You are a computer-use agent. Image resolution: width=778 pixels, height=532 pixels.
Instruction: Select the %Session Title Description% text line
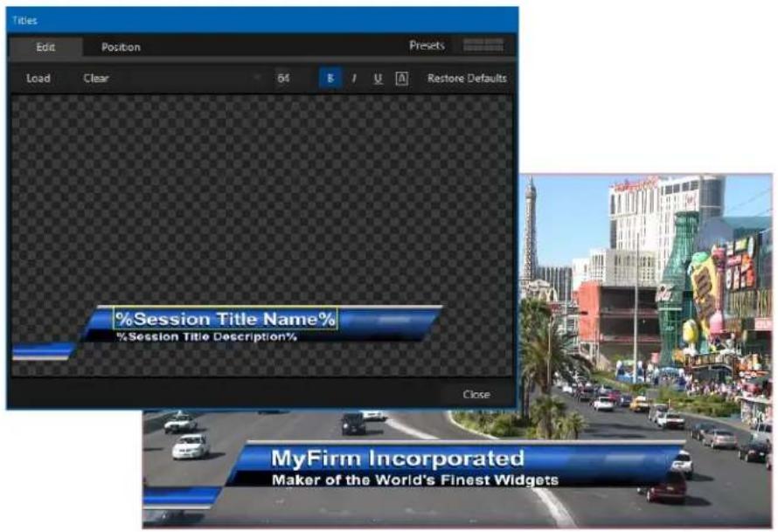click(206, 336)
